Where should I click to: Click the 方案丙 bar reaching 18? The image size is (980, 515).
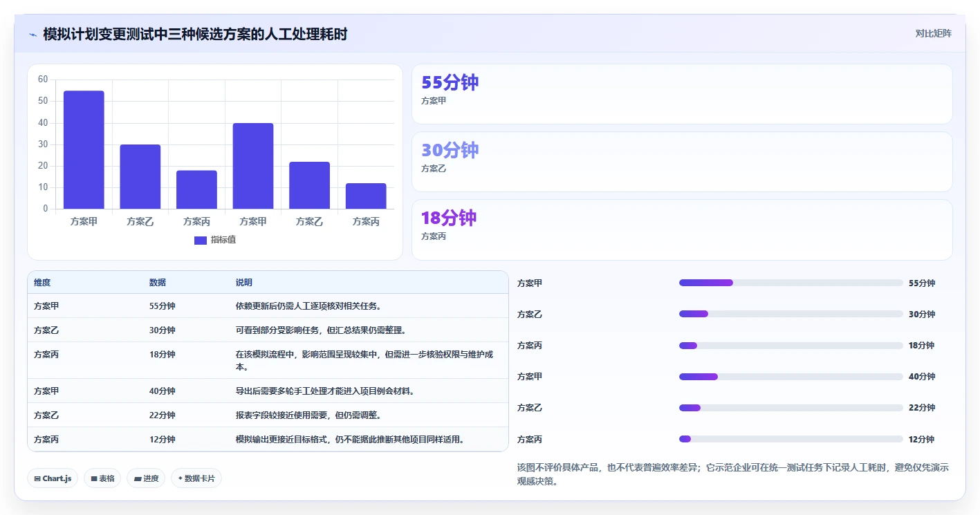point(196,189)
